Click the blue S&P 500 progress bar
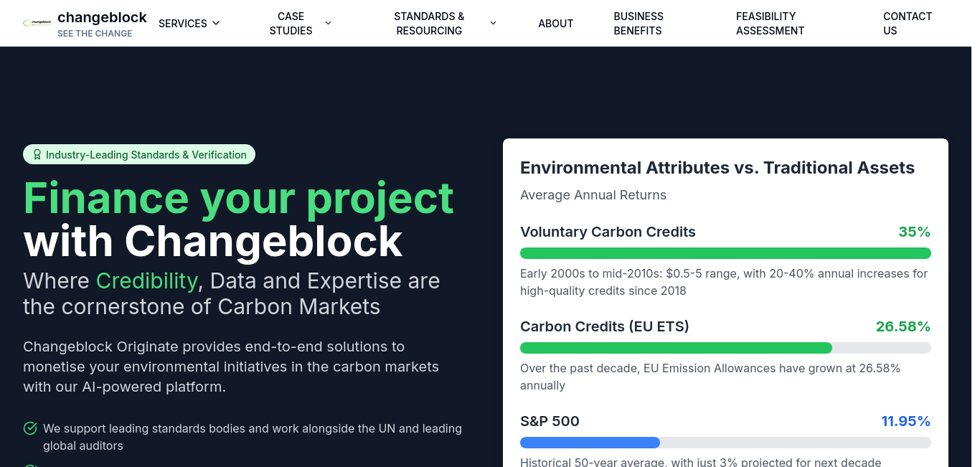The image size is (980, 467). [590, 443]
